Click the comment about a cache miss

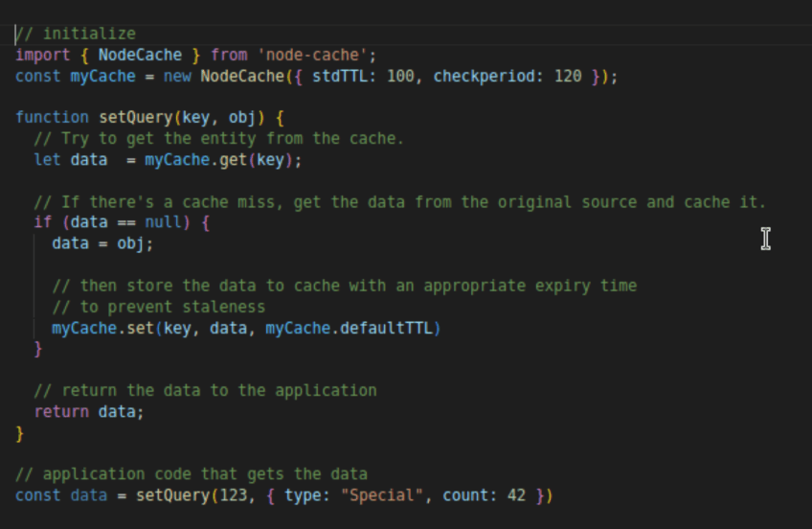[400, 202]
